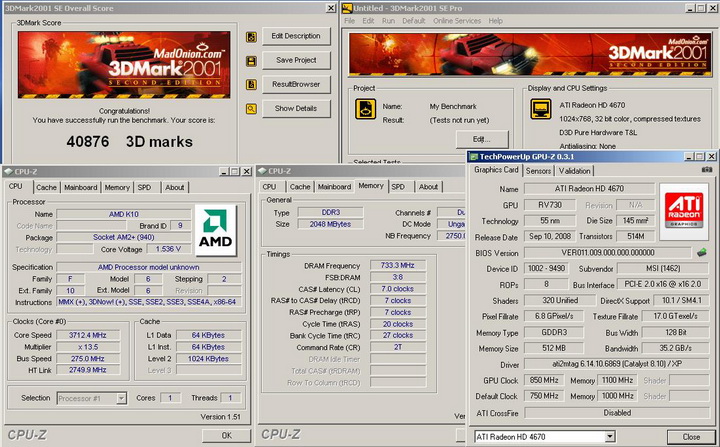Image resolution: width=720 pixels, height=447 pixels.
Task: Click the Edit Description icon
Action: pyautogui.click(x=251, y=37)
